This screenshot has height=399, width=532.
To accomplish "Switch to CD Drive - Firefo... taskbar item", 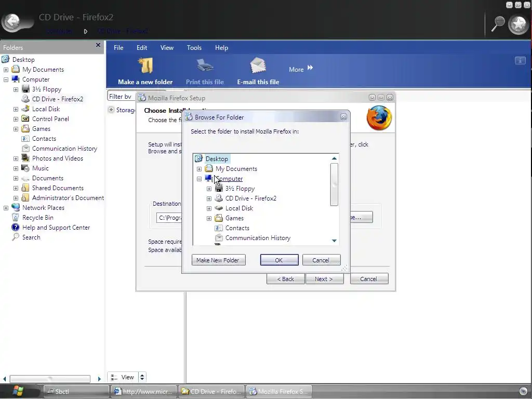I will (x=212, y=391).
